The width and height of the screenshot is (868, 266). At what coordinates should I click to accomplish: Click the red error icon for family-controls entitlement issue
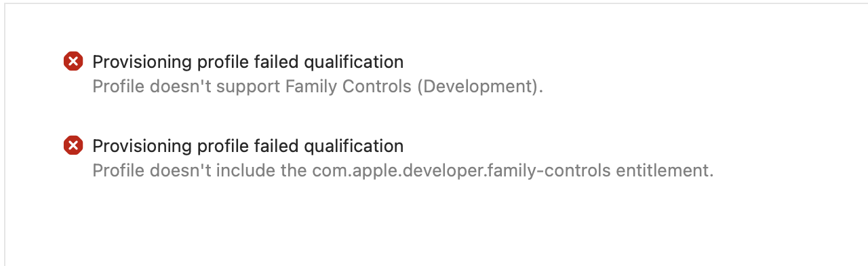tap(73, 146)
